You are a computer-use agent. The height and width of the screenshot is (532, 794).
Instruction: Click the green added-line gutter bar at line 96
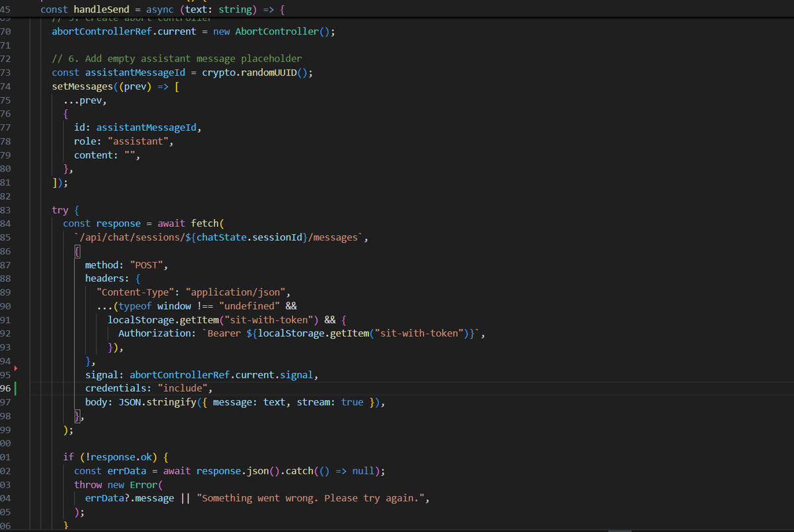click(x=15, y=388)
